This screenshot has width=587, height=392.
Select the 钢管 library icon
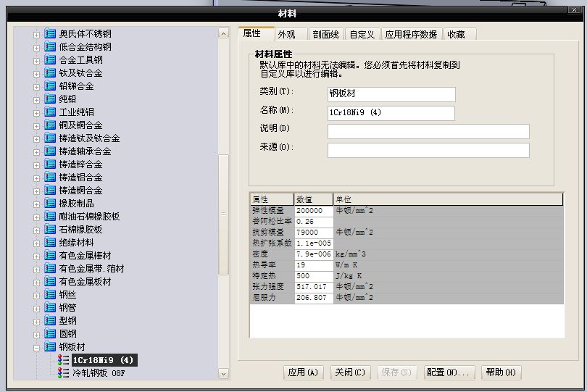(50, 307)
